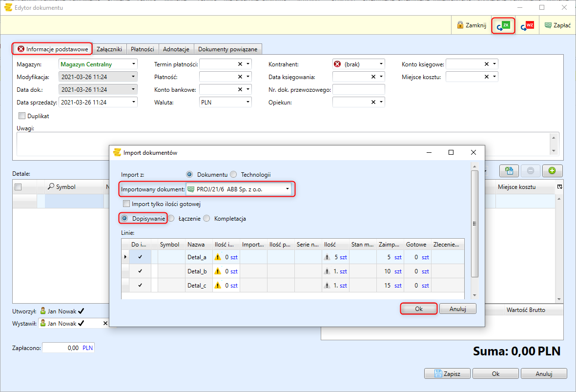Click the Zapisz save button
Screen dimensions: 576x392
[447, 373]
